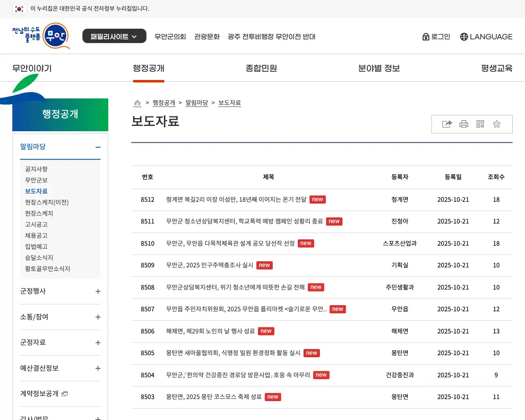
Task: Open the QR code icon
Action: (480, 124)
